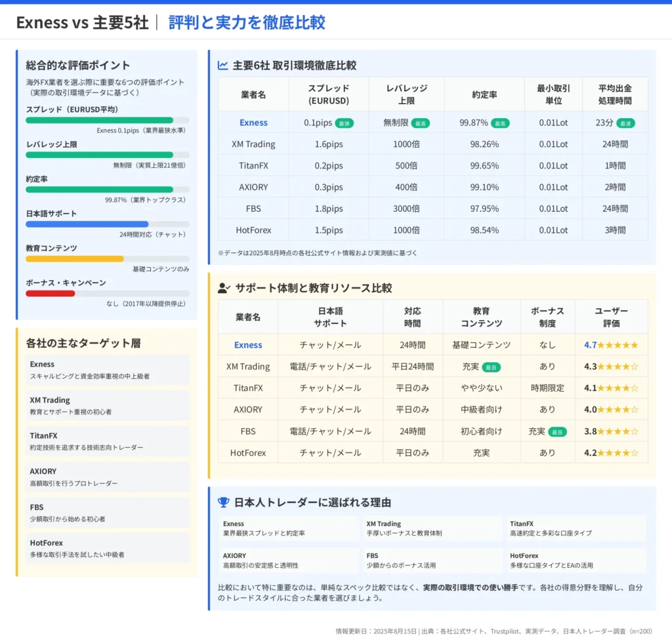The image size is (672, 644).
Task: Click the スプレッド (EURUSD) column header
Action: point(329,94)
